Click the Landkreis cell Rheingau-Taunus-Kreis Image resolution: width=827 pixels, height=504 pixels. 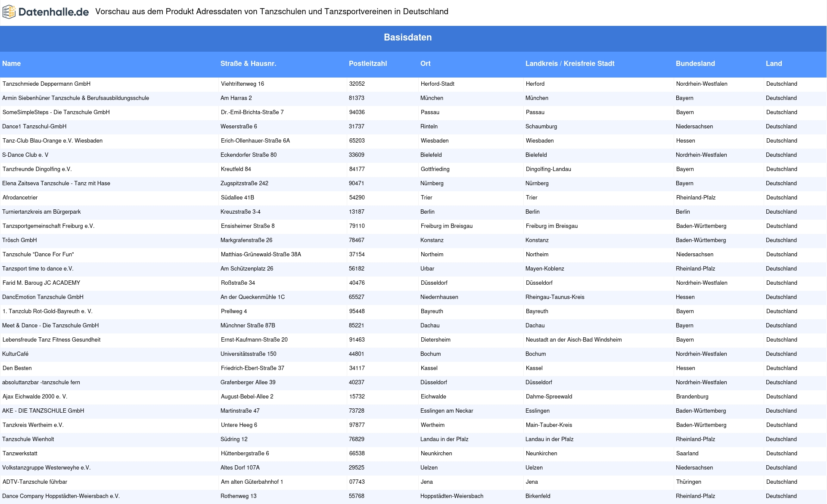(555, 297)
